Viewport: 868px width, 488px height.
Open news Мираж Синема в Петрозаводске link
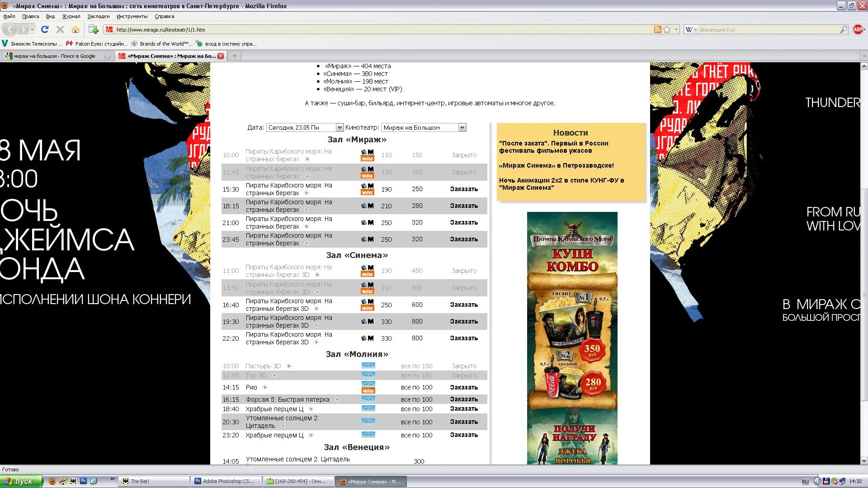point(556,165)
